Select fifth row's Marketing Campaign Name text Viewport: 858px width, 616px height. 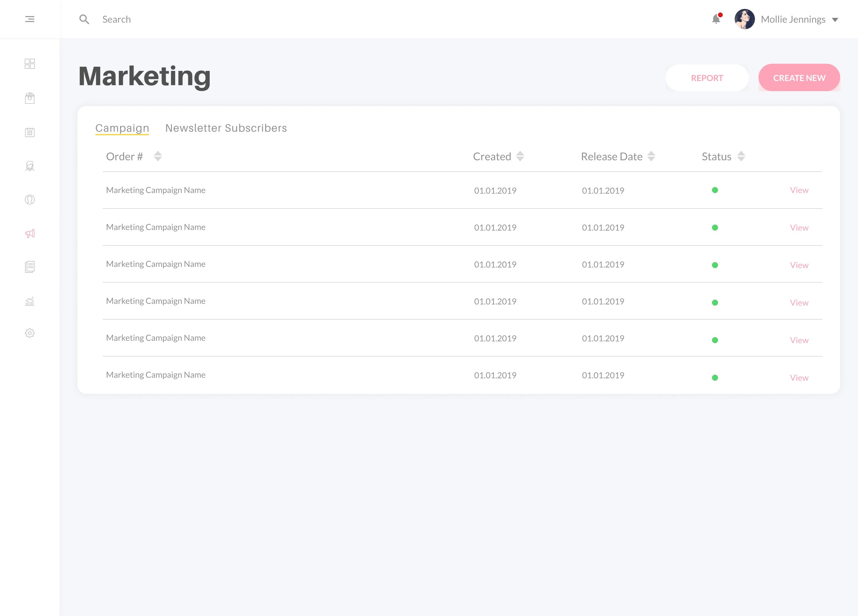pyautogui.click(x=156, y=338)
